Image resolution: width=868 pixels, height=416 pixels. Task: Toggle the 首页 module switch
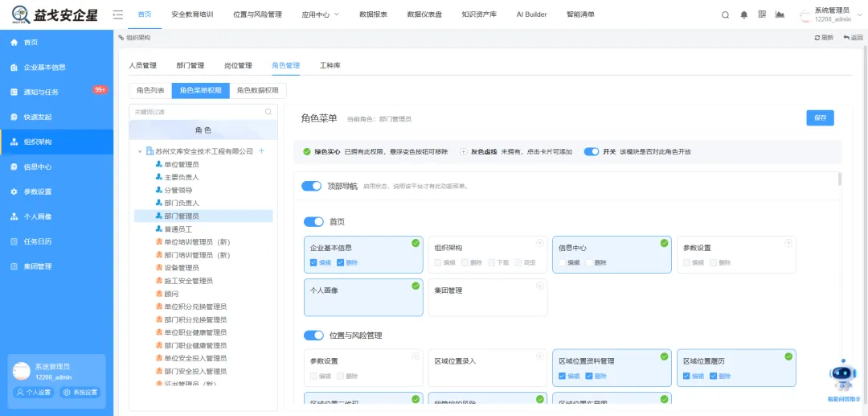click(314, 221)
